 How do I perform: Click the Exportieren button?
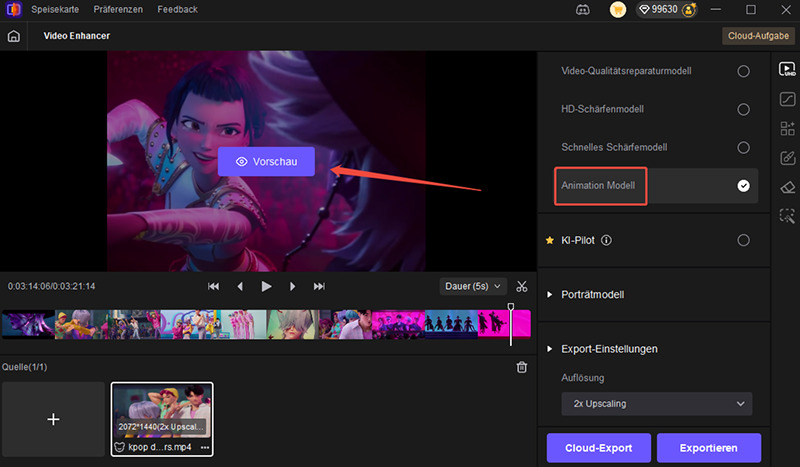(x=709, y=448)
